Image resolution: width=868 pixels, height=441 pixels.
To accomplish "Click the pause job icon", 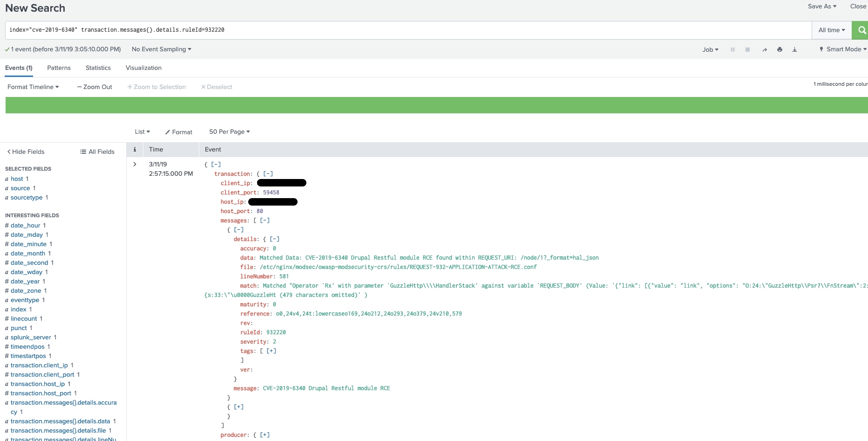I will [x=732, y=49].
